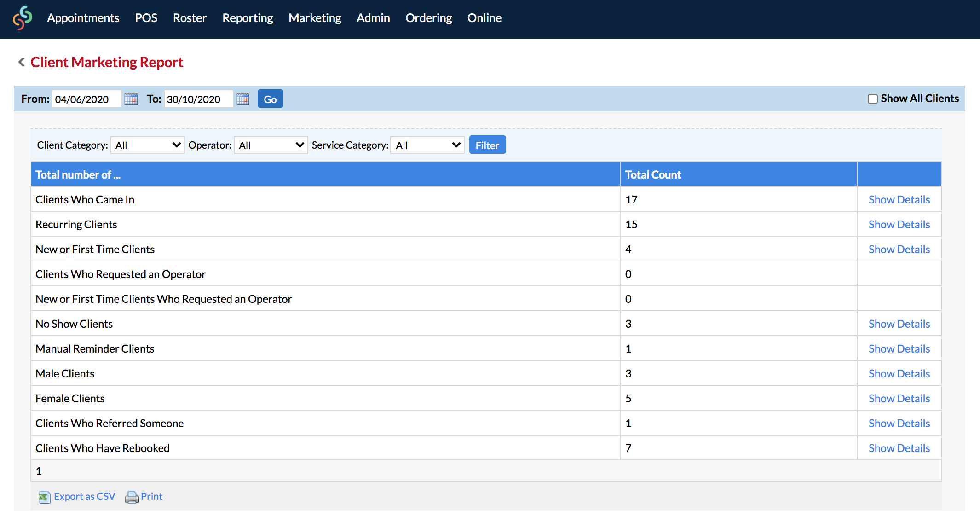Click the Export as CSV link

85,496
